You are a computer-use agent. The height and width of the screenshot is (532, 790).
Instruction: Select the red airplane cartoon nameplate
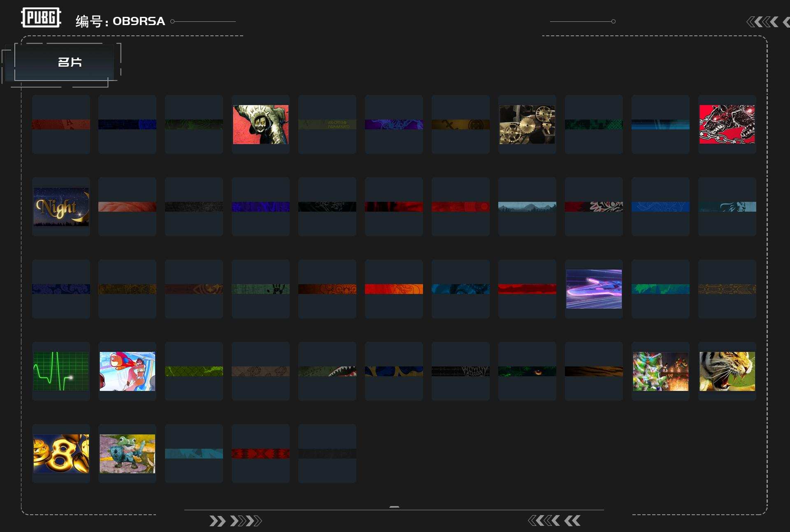tap(127, 371)
